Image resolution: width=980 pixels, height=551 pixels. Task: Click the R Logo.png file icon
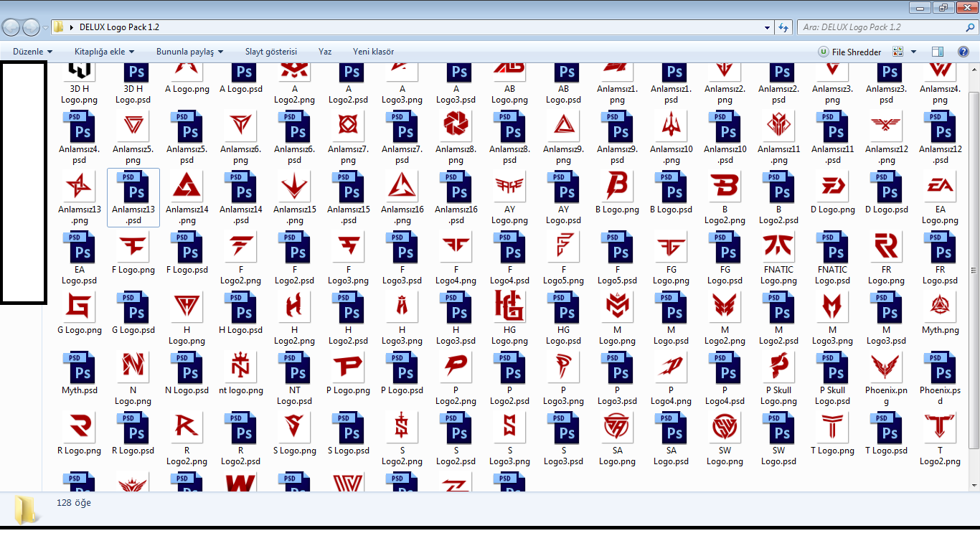pyautogui.click(x=80, y=428)
